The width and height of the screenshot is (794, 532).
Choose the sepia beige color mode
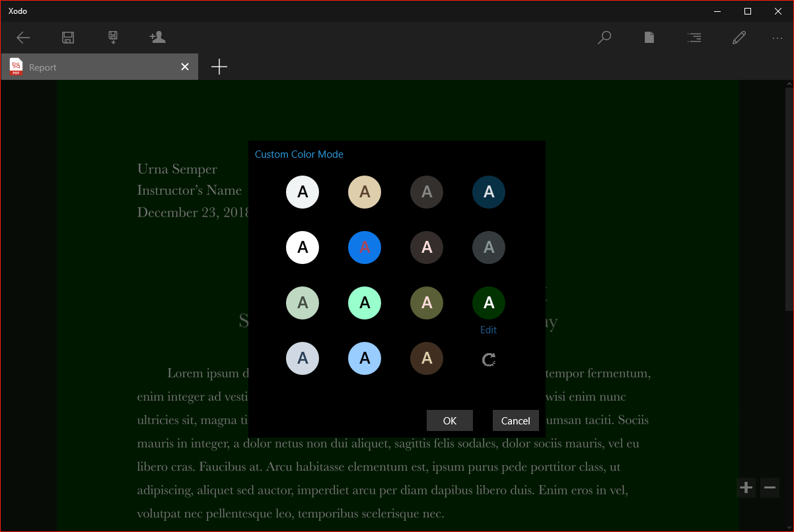click(365, 192)
